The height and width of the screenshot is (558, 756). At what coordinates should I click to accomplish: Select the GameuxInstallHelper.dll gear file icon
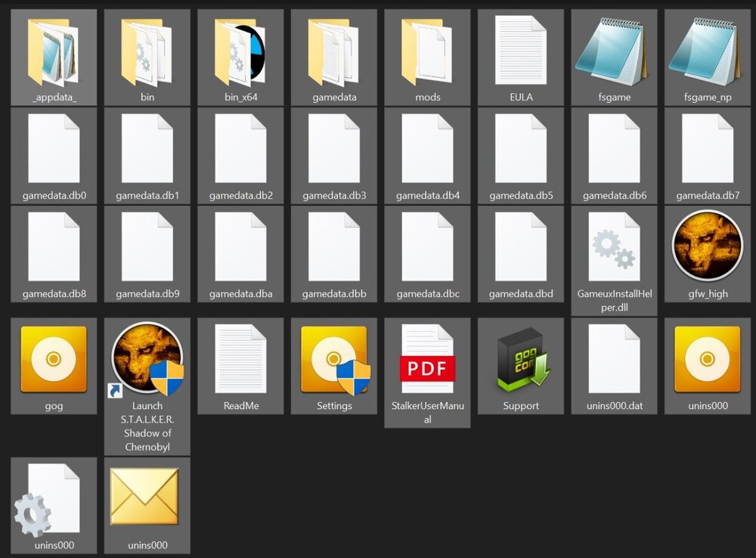tap(614, 246)
